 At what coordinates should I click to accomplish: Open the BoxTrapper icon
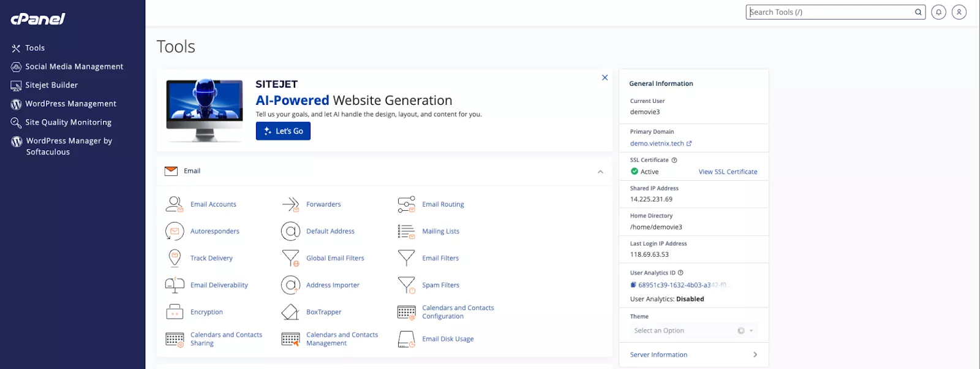click(x=290, y=312)
